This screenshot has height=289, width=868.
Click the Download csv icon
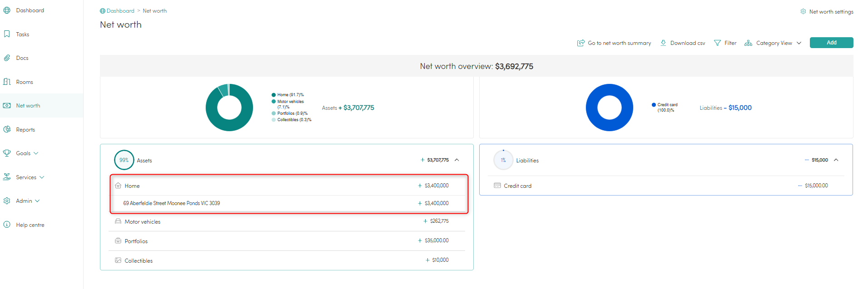(x=663, y=43)
